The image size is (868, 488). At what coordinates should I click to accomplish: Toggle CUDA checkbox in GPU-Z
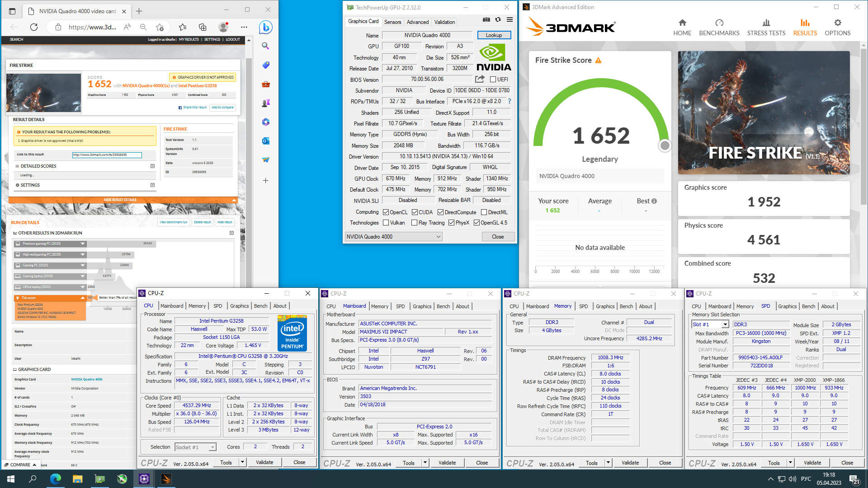[415, 212]
